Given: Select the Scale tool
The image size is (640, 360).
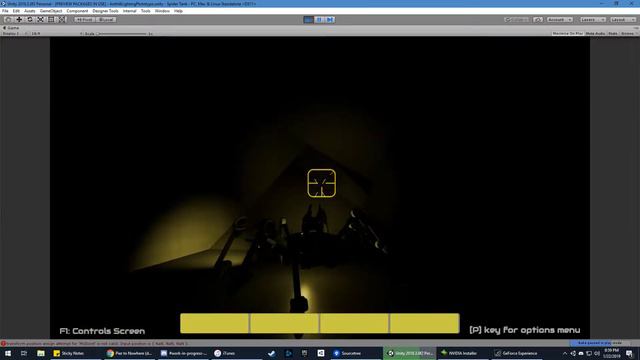Looking at the screenshot, I should (x=40, y=20).
